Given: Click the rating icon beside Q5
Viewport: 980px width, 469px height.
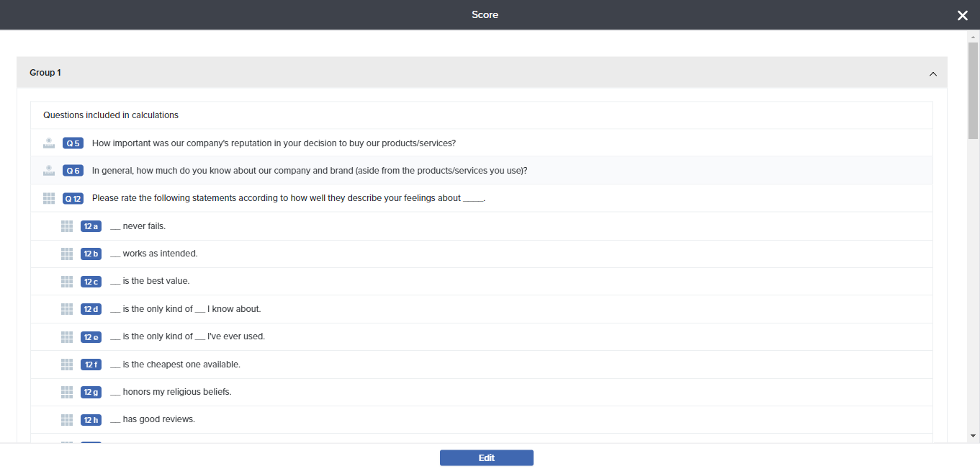Looking at the screenshot, I should coord(49,143).
